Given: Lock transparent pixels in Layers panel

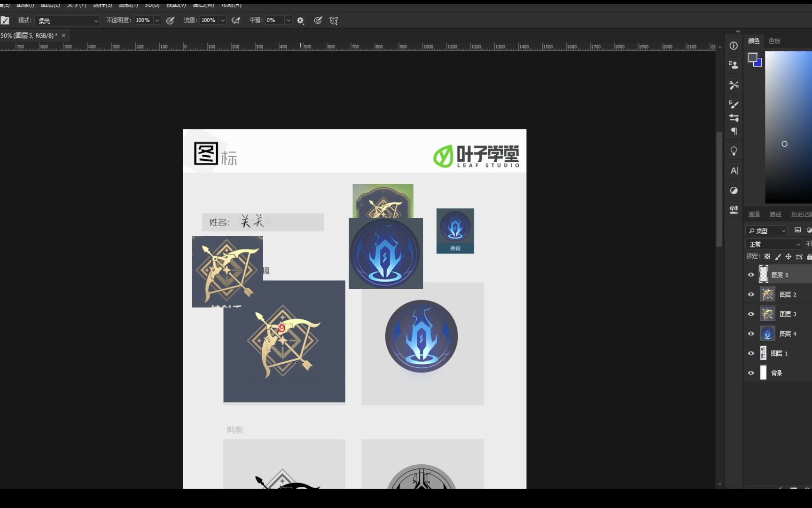Looking at the screenshot, I should (767, 257).
